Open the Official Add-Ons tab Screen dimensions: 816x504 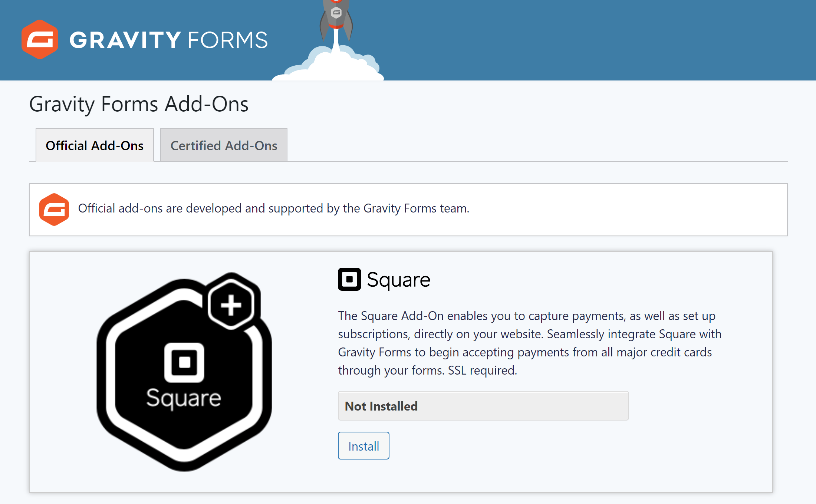pyautogui.click(x=95, y=145)
